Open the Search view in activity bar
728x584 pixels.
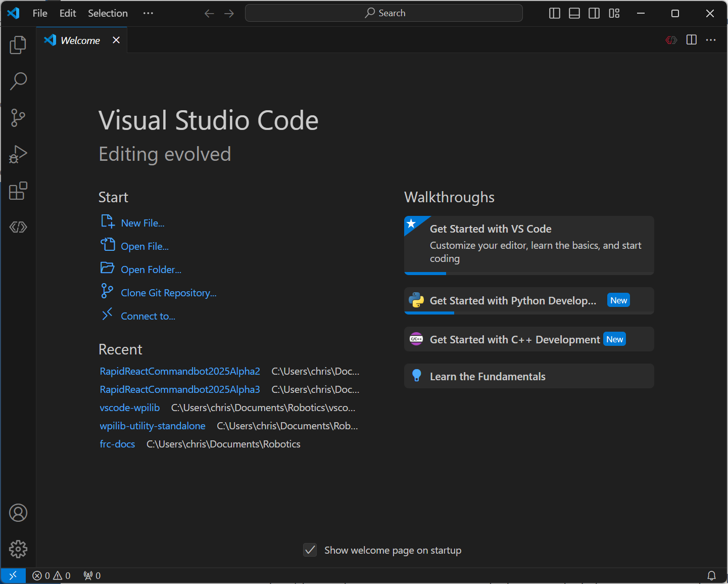pos(18,81)
